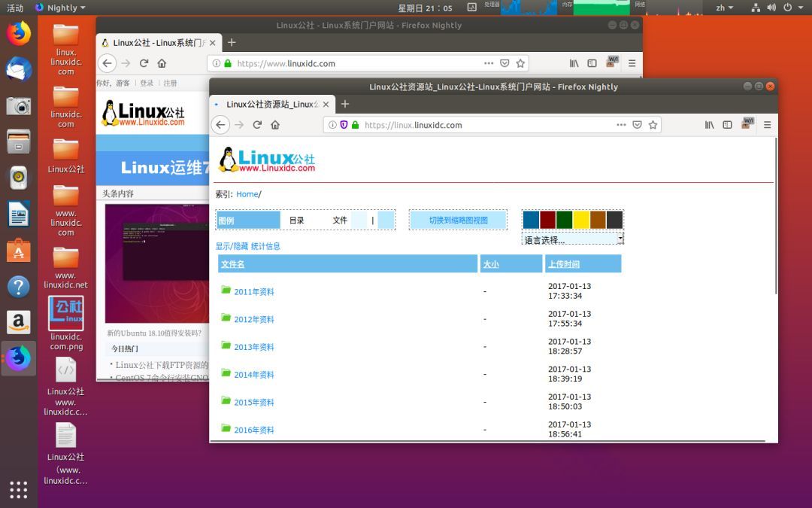This screenshot has width=812, height=508.
Task: Show Applications grid at dock bottom
Action: click(x=19, y=490)
